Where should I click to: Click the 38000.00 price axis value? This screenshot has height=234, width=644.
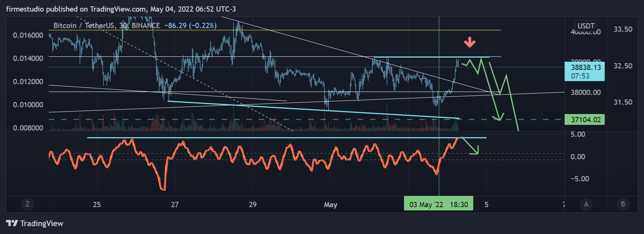point(586,92)
